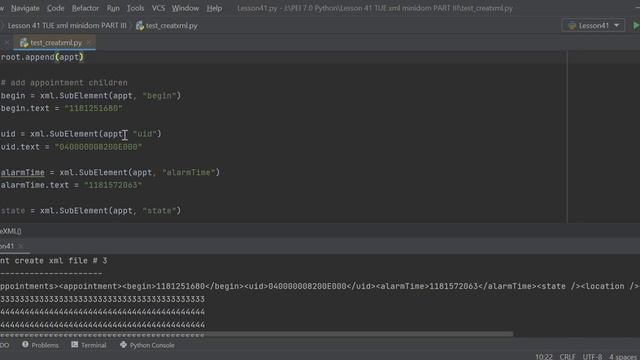The height and width of the screenshot is (360, 640).
Task: Open the Help menu
Action: click(214, 8)
